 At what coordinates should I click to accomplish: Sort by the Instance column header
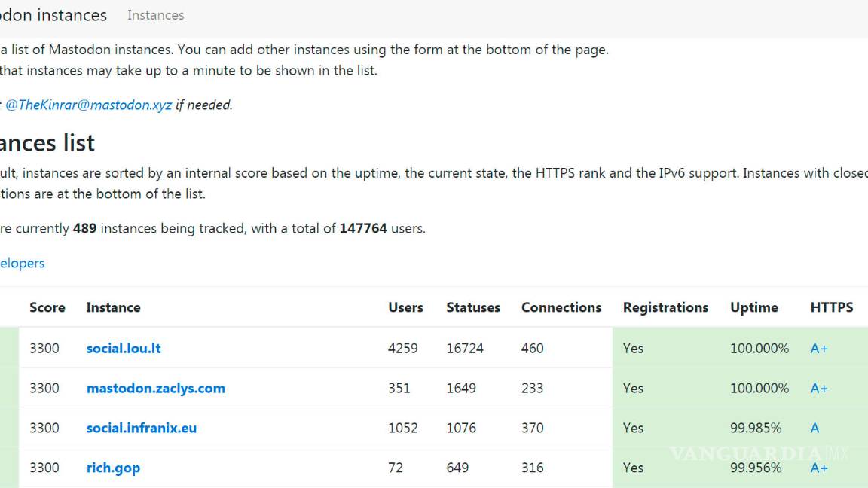click(113, 307)
